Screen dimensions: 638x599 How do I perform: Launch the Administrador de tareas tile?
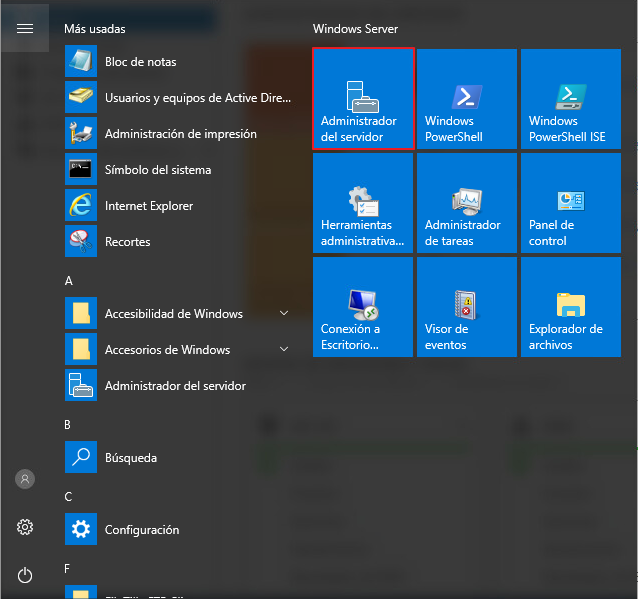pyautogui.click(x=467, y=203)
